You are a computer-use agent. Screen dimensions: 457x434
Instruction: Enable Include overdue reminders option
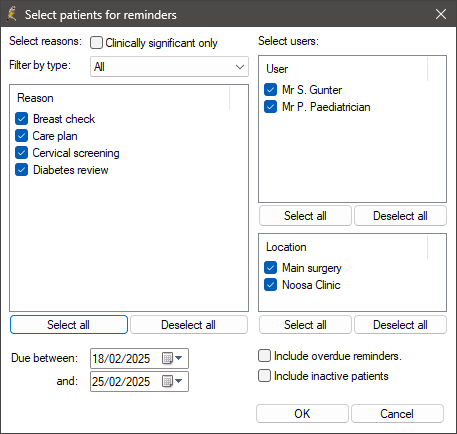click(x=264, y=356)
